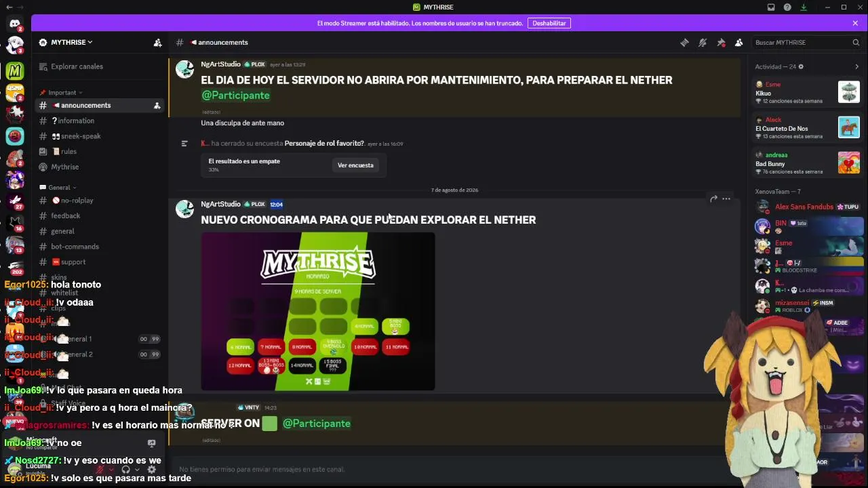Viewport: 868px width, 488px height.
Task: Open andreaa Bad Bunny activity card
Action: [x=807, y=163]
